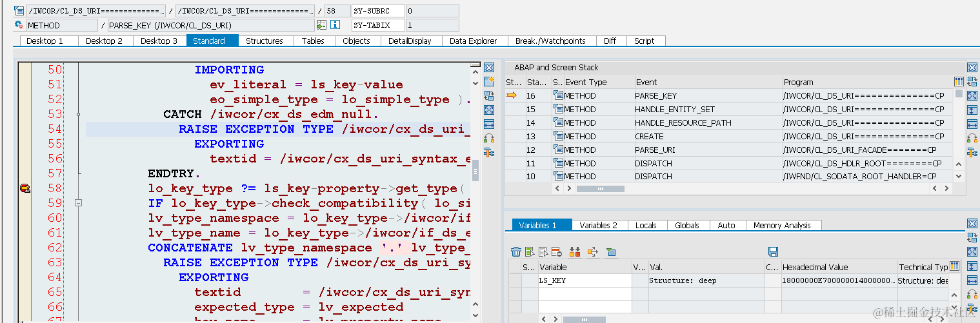Maximize the source code editor tool
This screenshot has width=980, height=323.
pos(489,110)
